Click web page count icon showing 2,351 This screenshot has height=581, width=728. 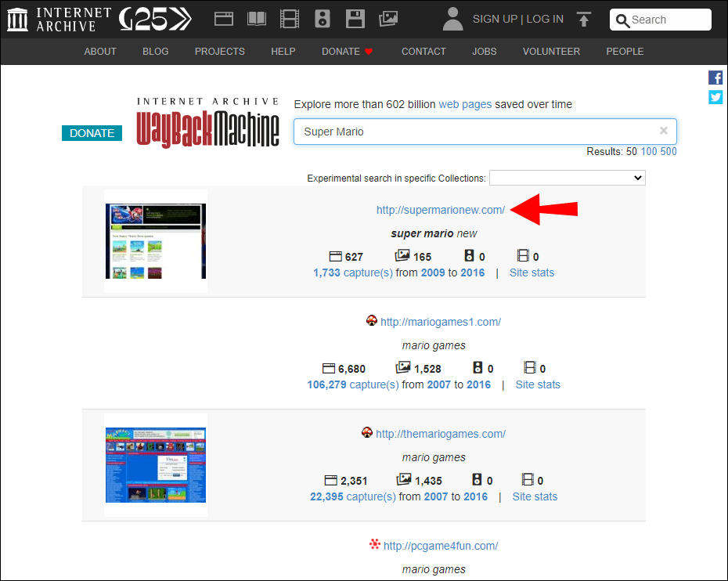point(331,480)
